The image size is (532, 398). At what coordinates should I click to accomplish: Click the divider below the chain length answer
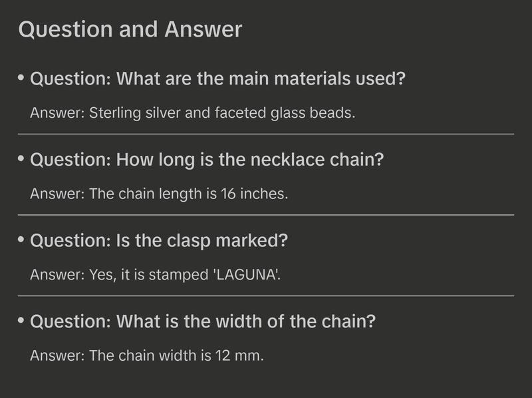pyautogui.click(x=266, y=215)
